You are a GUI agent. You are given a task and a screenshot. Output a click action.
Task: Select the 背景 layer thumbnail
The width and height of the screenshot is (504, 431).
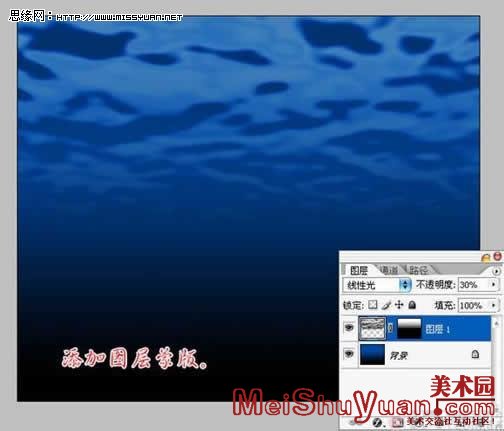(372, 355)
